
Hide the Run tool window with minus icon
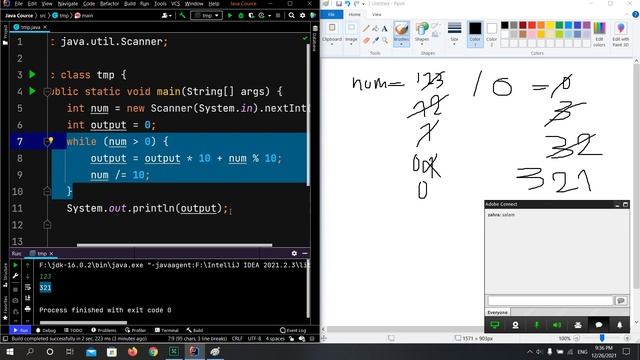pyautogui.click(x=305, y=253)
